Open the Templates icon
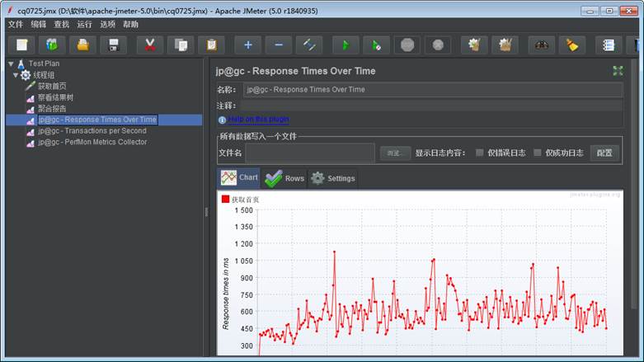This screenshot has width=644, height=362. click(52, 45)
